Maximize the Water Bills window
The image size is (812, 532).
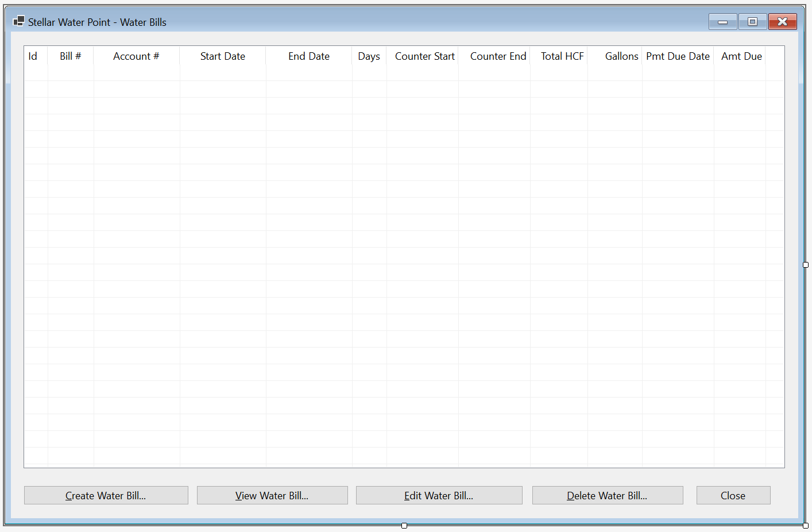(752, 22)
